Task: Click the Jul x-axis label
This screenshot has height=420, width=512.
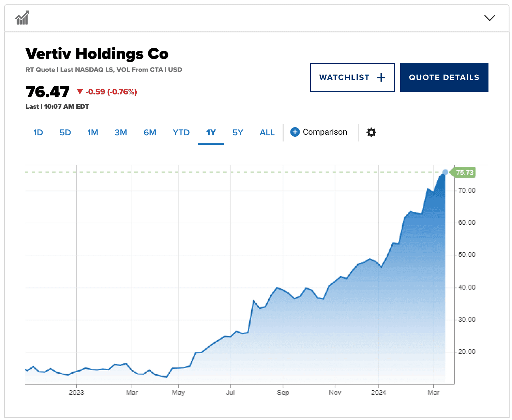Action: (230, 392)
